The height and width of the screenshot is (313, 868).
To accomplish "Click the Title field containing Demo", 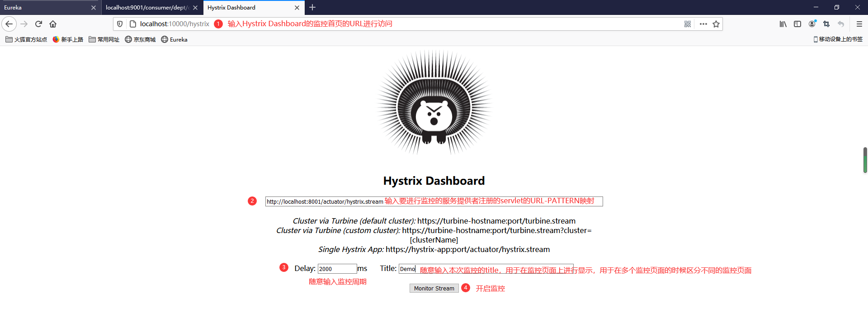I will coord(486,269).
